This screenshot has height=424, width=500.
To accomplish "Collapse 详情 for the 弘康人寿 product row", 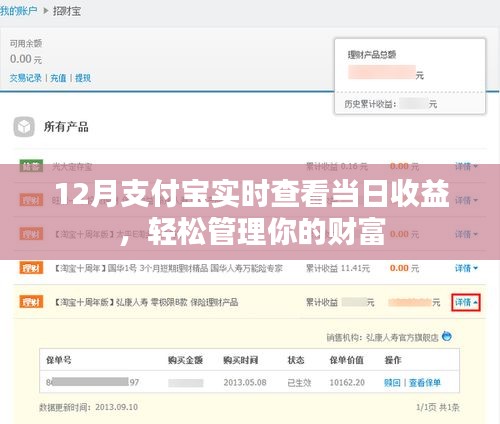I will coord(466,302).
